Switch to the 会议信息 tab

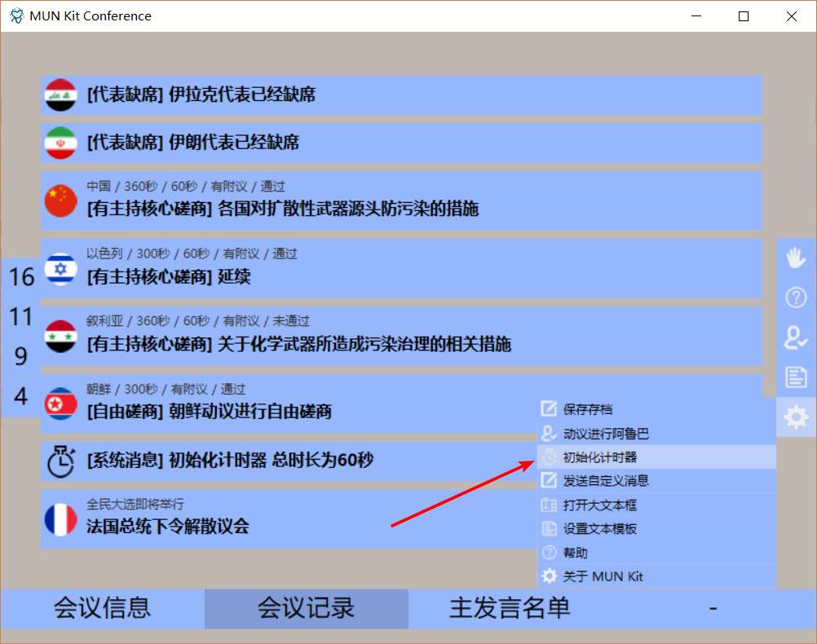[102, 608]
